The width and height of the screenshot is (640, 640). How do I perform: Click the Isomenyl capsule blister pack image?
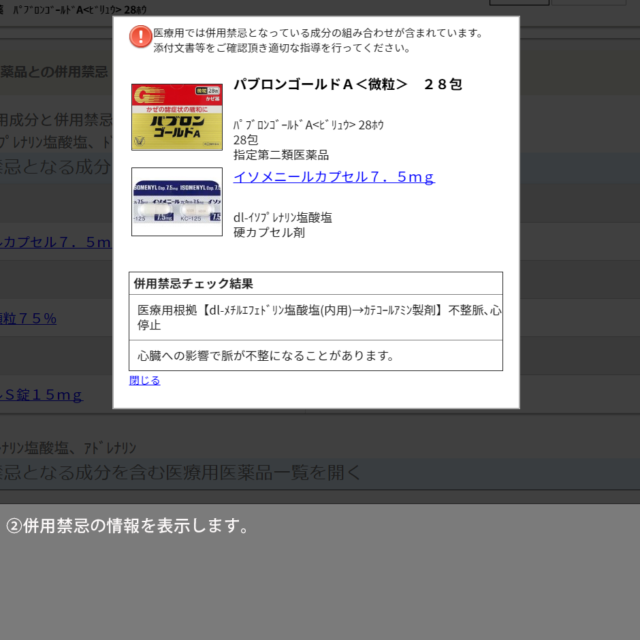177,201
